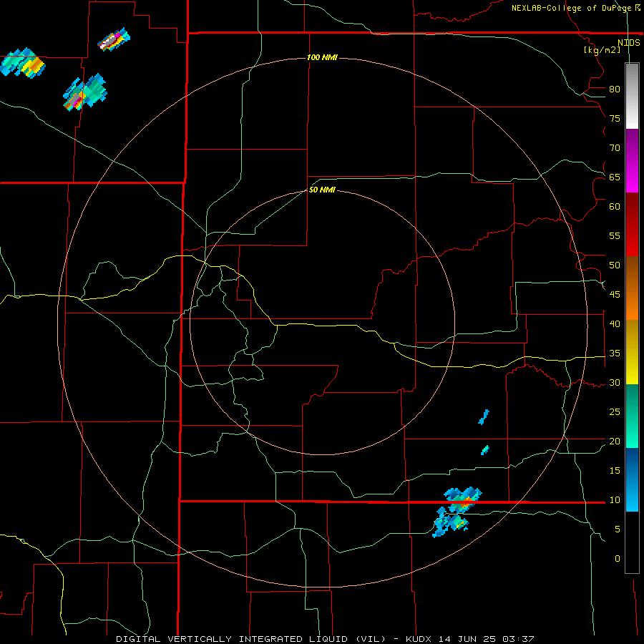Click the 50 value on the color scale
Image resolution: width=644 pixels, height=644 pixels.
(x=615, y=265)
